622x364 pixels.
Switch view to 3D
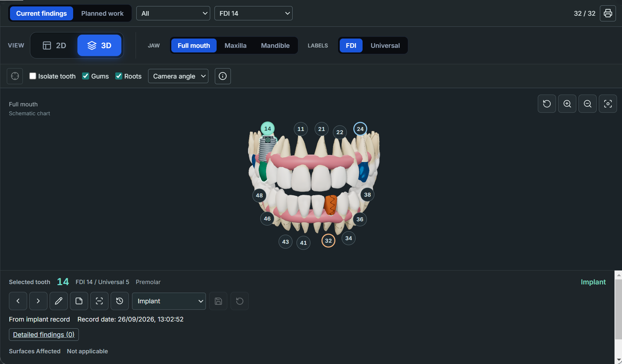pos(99,45)
